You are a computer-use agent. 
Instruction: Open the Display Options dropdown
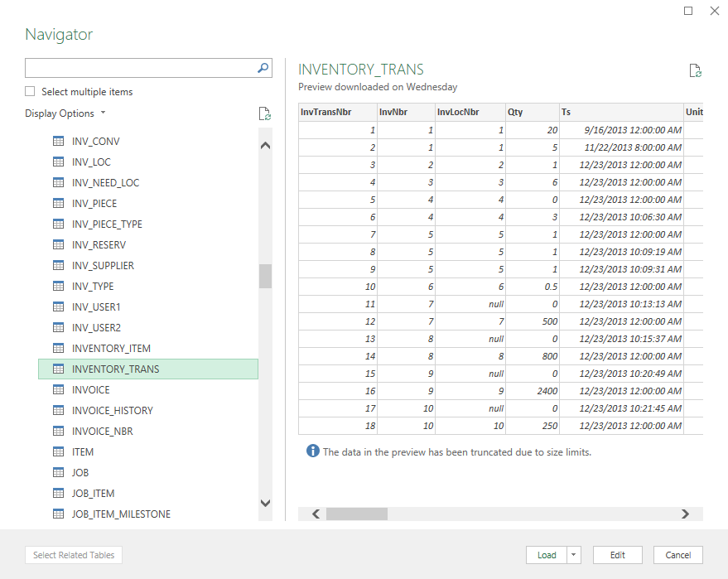65,113
